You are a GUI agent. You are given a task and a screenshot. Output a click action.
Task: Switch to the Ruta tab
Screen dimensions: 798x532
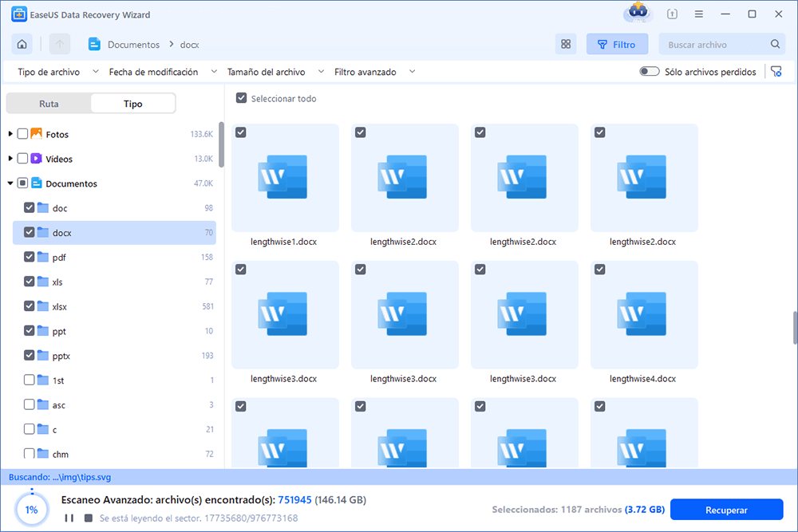[49, 104]
